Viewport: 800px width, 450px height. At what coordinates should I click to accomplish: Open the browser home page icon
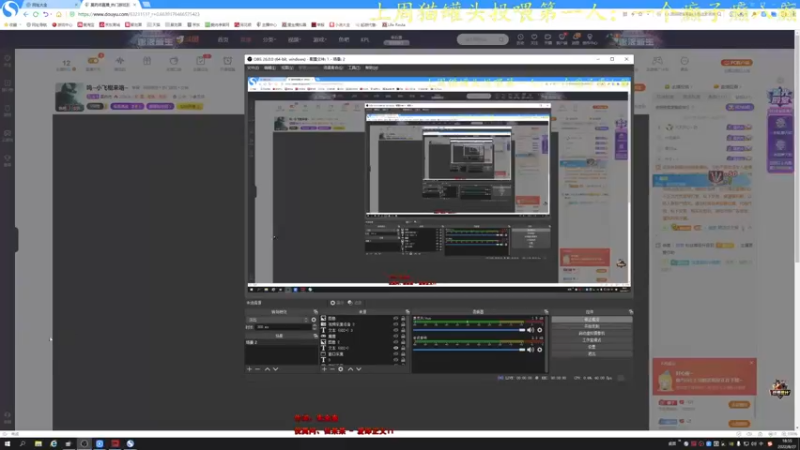[x=59, y=14]
